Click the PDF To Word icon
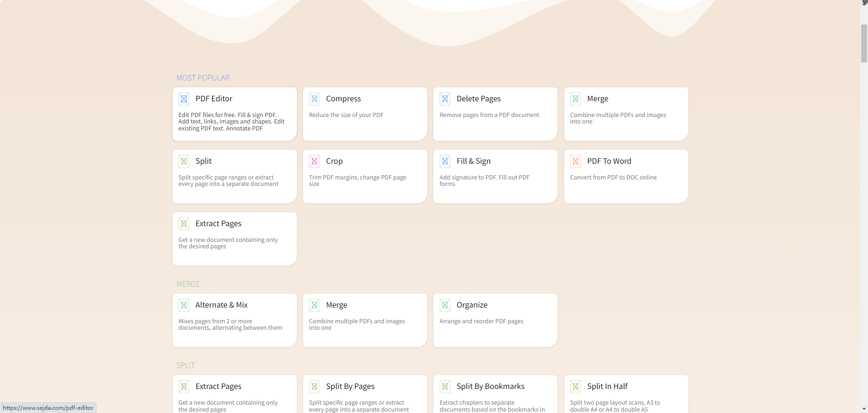Viewport: 868px width, 413px height. pyautogui.click(x=575, y=161)
